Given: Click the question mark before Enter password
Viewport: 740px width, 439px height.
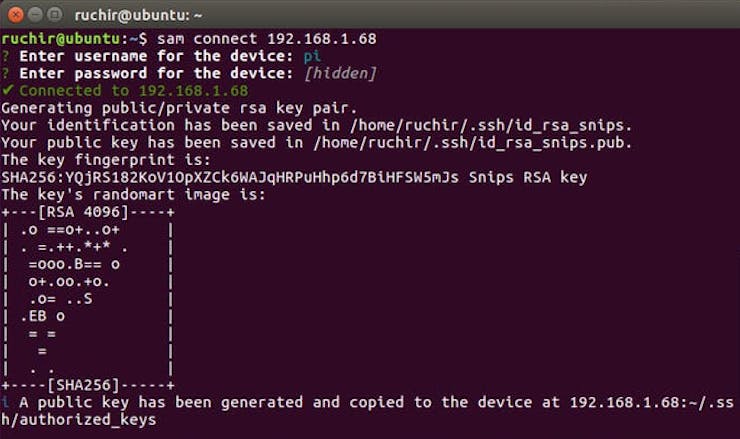Looking at the screenshot, I should (5, 74).
